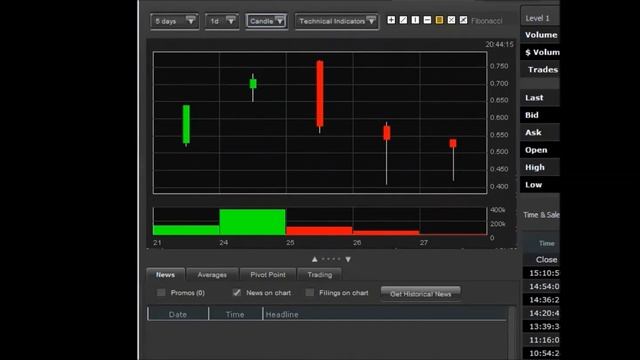This screenshot has width=640, height=360.
Task: Uncheck the News on chart checkbox
Action: (x=237, y=293)
